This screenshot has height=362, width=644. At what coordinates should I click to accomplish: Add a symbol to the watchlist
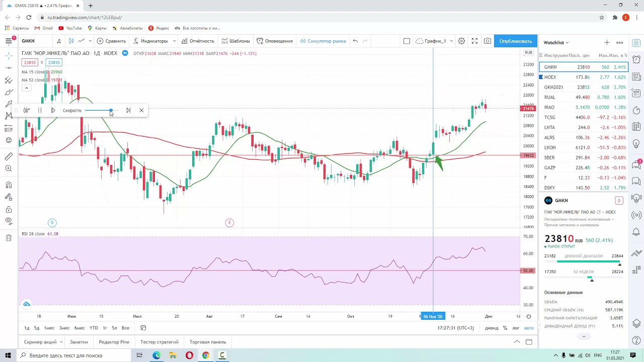(607, 43)
